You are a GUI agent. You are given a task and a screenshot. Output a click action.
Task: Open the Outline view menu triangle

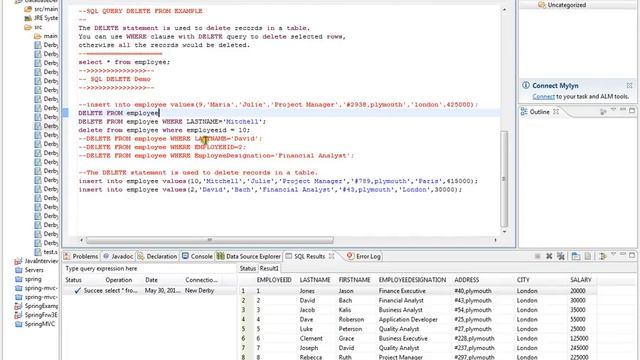pos(613,110)
